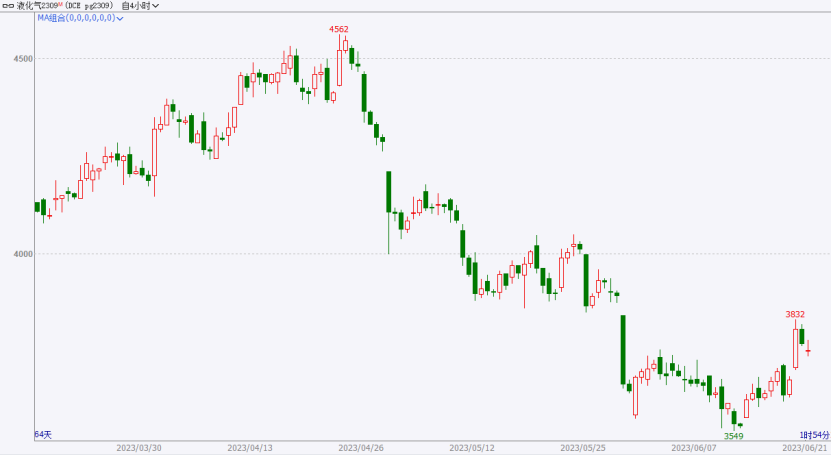
Task: Click the 3549 low price marker
Action: pos(733,436)
